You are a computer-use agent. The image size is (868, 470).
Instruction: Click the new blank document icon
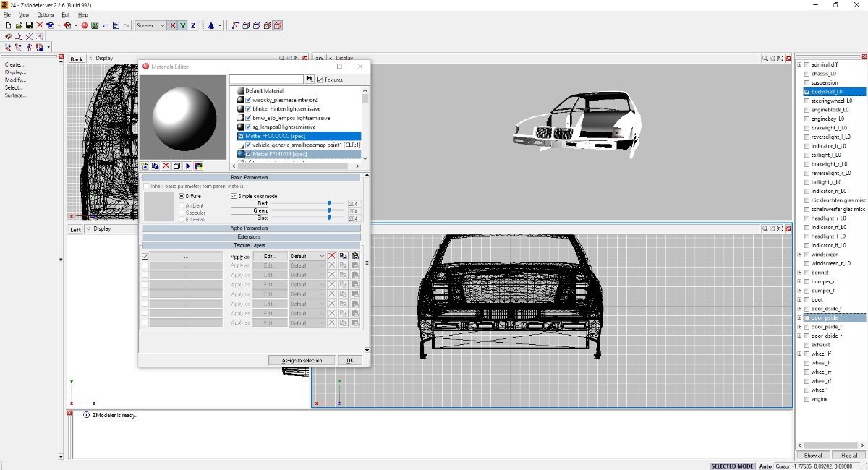[x=9, y=25]
